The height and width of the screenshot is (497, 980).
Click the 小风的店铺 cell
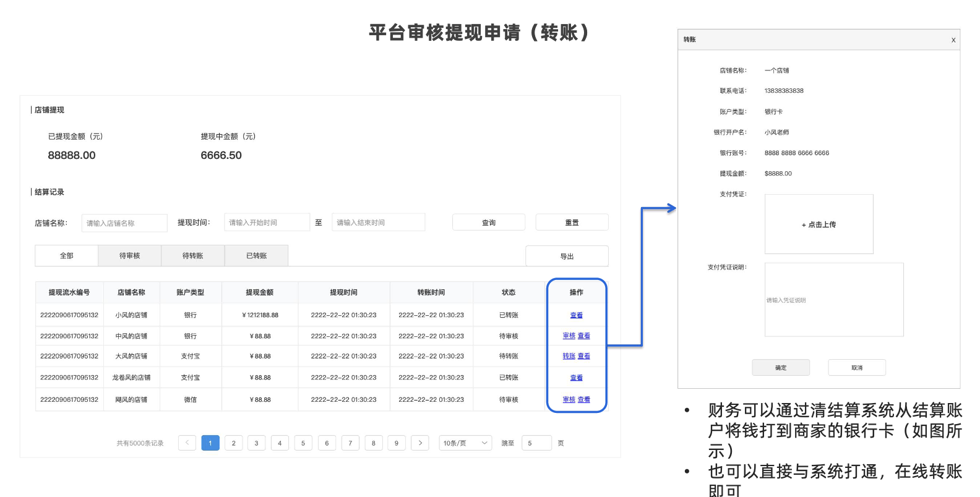[131, 315]
